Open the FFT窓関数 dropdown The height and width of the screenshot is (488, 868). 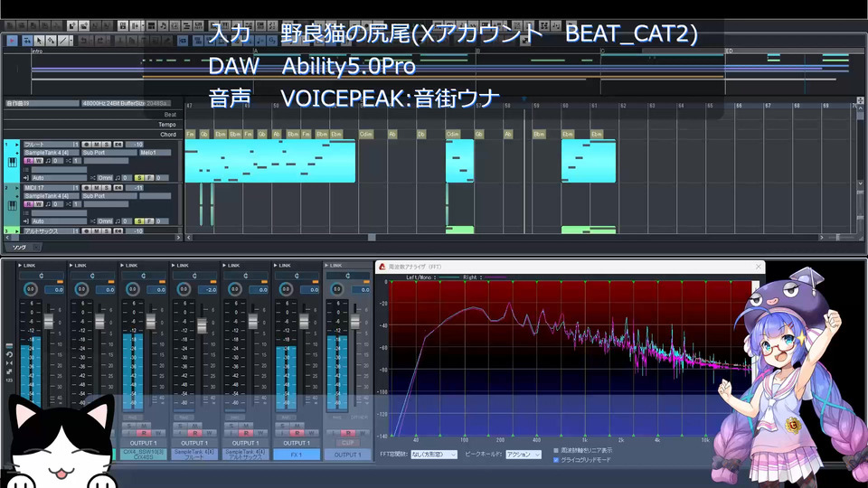(x=434, y=455)
